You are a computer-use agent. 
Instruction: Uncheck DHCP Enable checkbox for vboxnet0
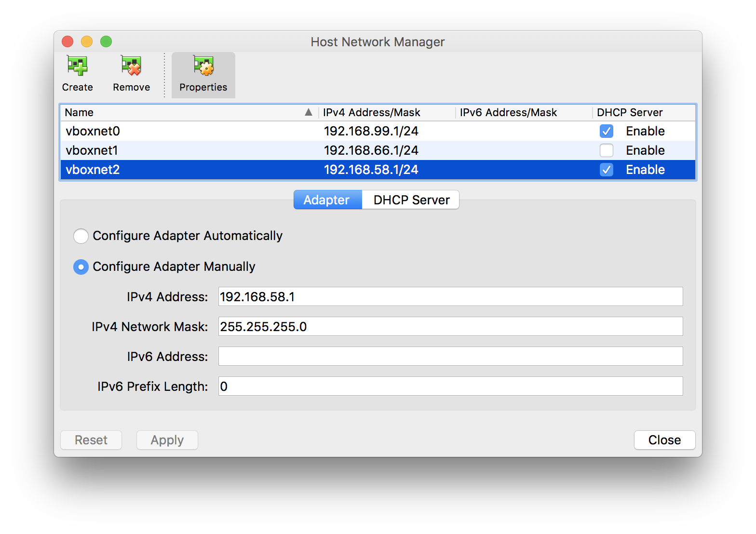coord(607,131)
